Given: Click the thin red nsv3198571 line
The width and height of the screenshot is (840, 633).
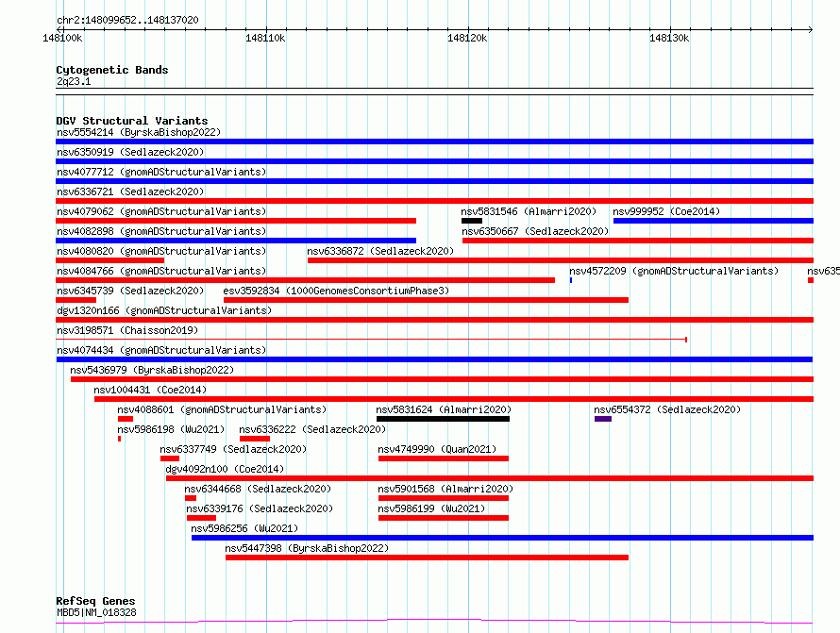Looking at the screenshot, I should (371, 340).
